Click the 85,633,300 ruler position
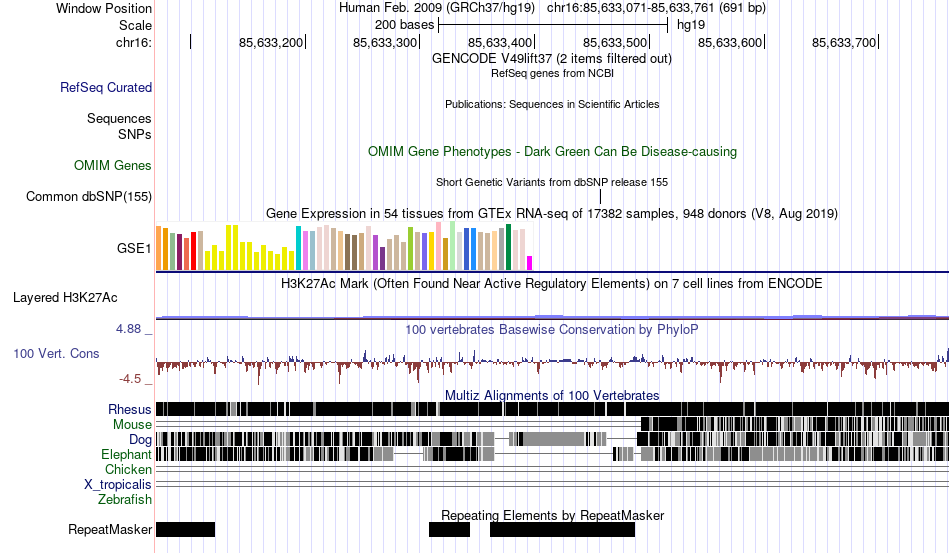Screen dimensions: 950x553 pos(385,42)
